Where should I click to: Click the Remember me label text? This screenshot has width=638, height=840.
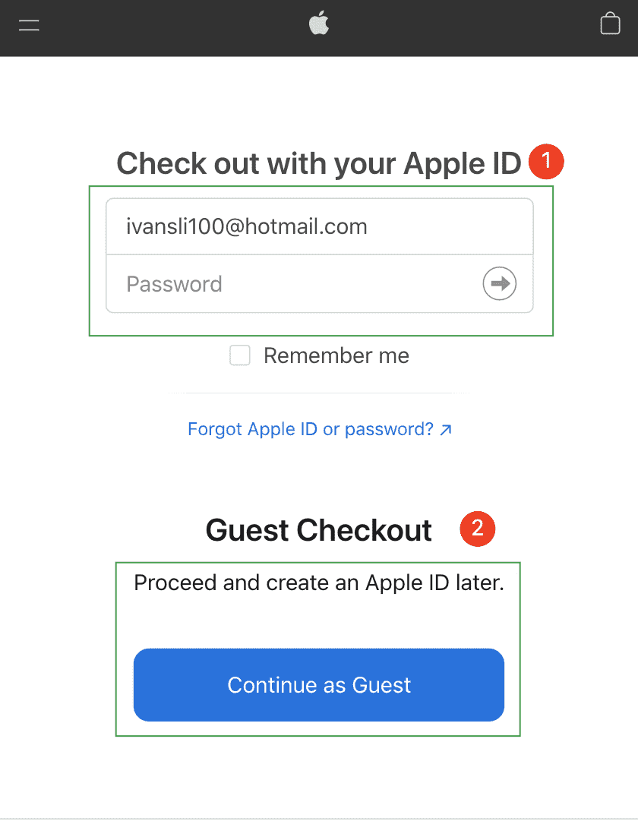pyautogui.click(x=336, y=355)
